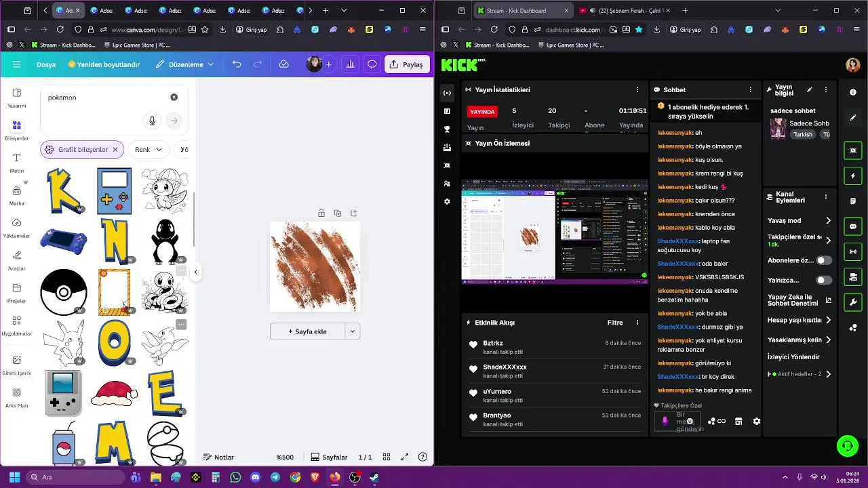The height and width of the screenshot is (488, 868).
Task: Open grid view icon in Canva footer
Action: [x=387, y=457]
